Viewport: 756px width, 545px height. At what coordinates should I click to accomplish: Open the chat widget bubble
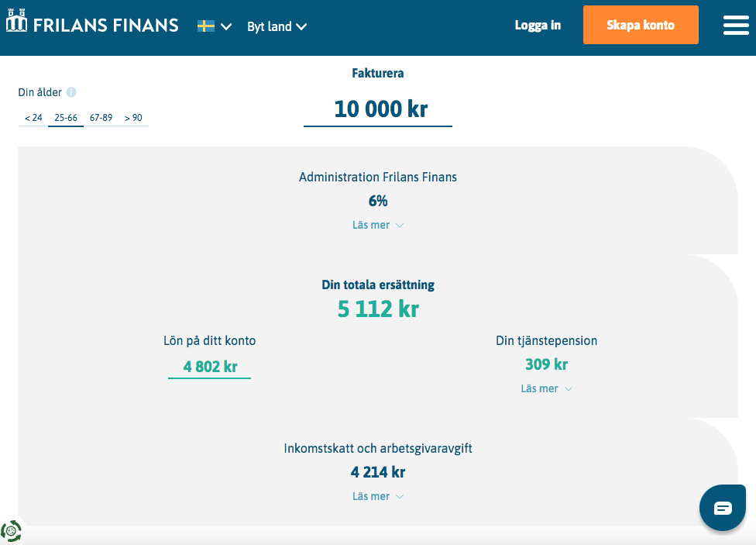(722, 508)
